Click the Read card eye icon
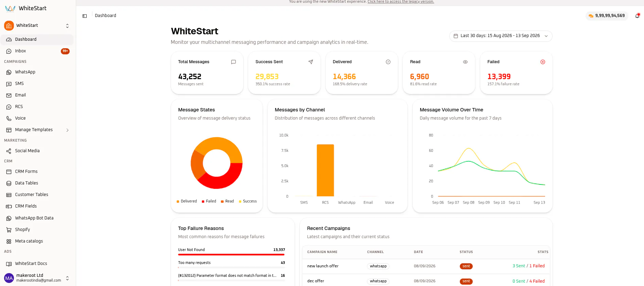 pyautogui.click(x=465, y=62)
